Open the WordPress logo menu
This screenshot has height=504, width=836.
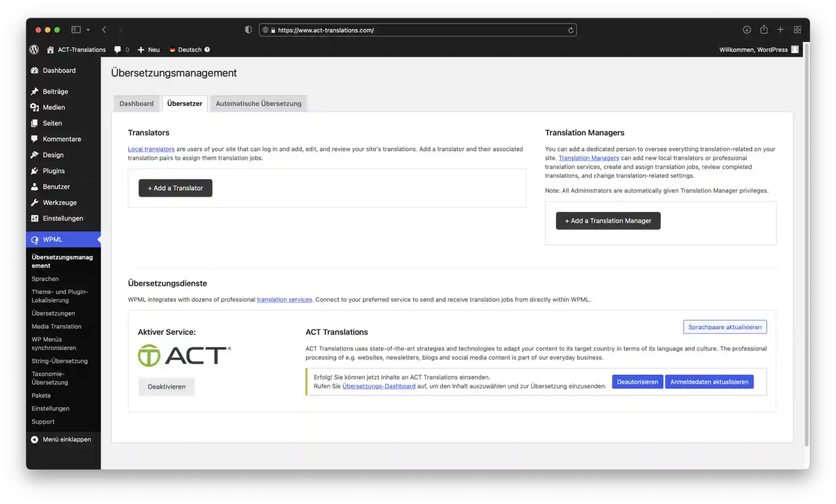tap(34, 50)
